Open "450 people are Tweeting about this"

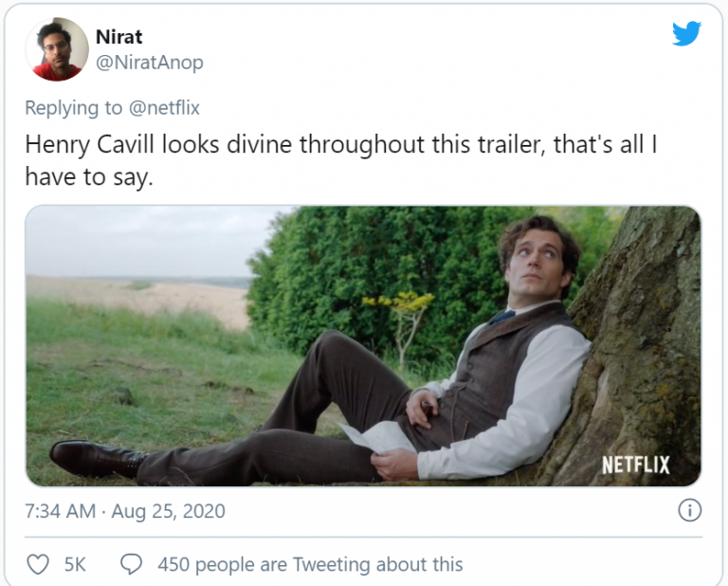pyautogui.click(x=310, y=564)
